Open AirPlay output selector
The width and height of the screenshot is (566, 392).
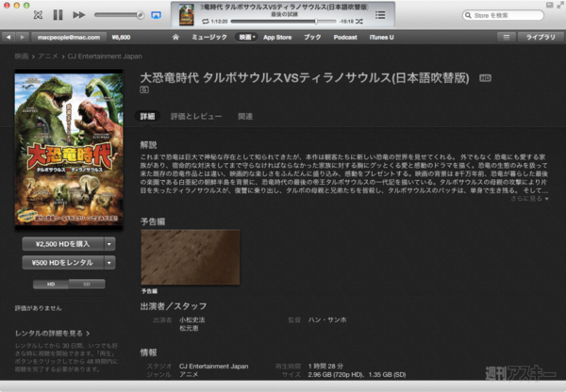tap(156, 15)
